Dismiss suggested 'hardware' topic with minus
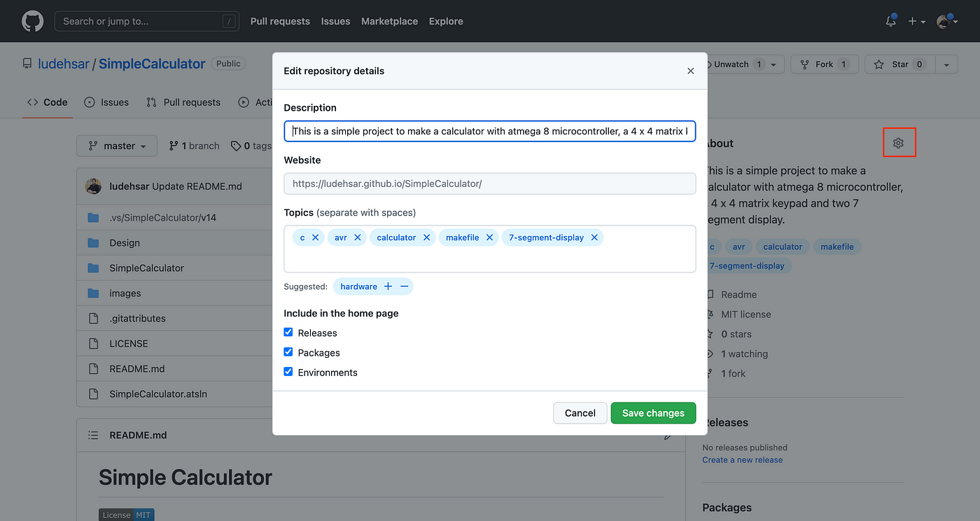Screen dimensions: 980x521 click(404, 286)
